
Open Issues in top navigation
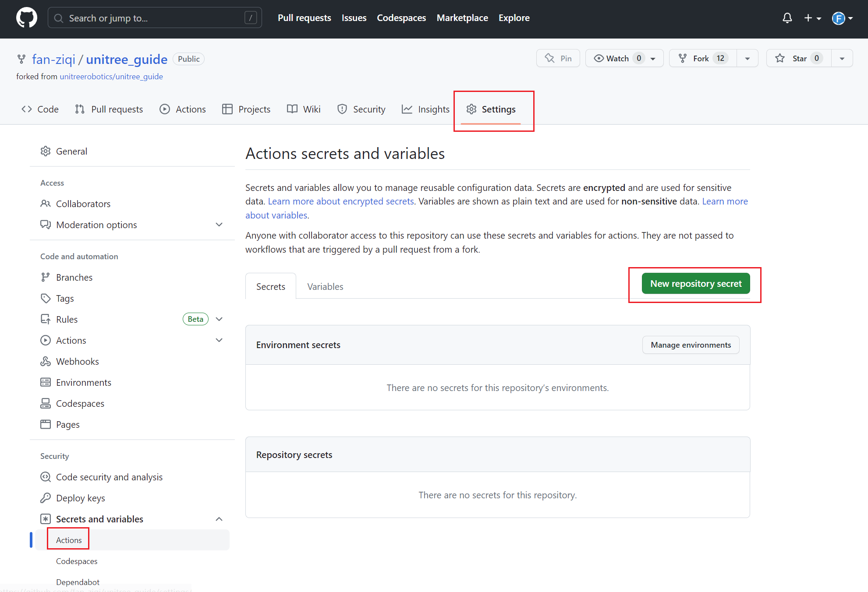354,18
